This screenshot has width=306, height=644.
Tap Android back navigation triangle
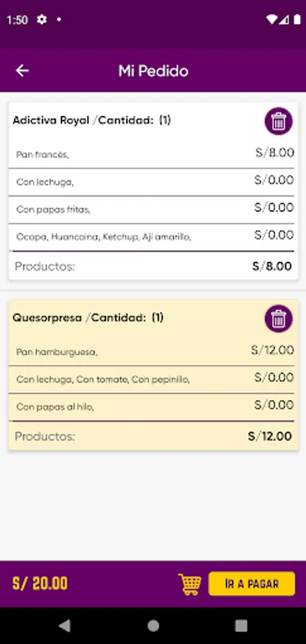[64, 625]
